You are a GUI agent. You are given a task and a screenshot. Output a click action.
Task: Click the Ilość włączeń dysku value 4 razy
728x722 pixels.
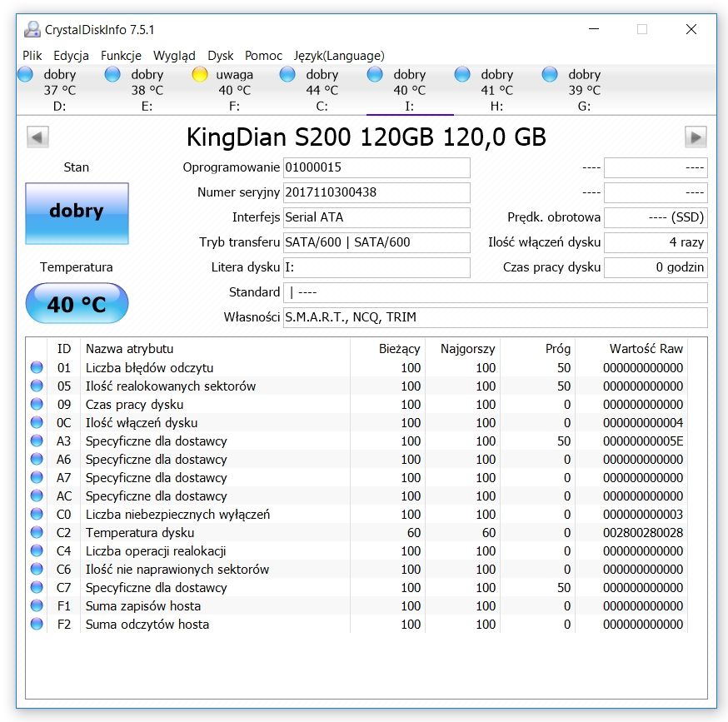(x=656, y=242)
